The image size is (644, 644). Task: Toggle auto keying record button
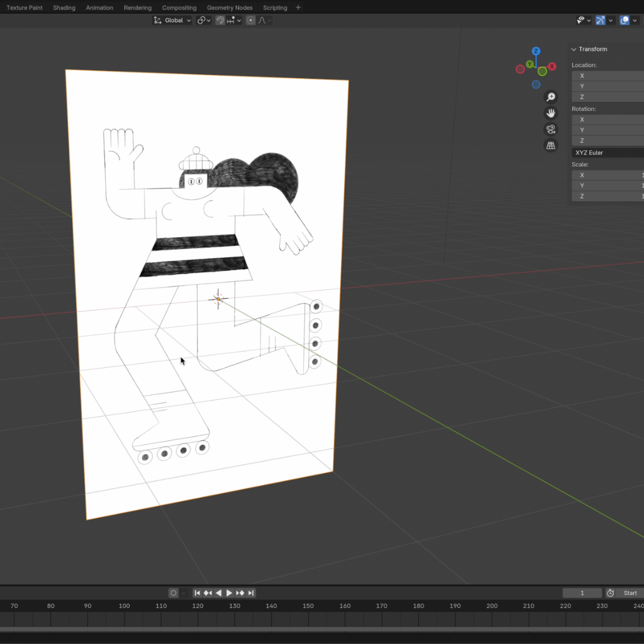[x=174, y=593]
